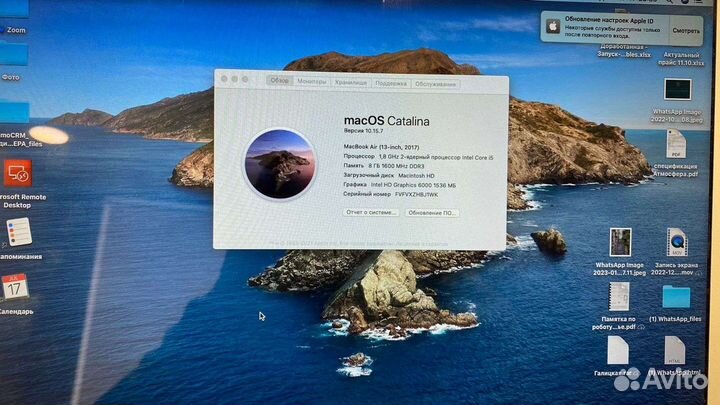The image size is (720, 405).
Task: Select the (1) WhatsApp_files folder
Action: tap(676, 297)
